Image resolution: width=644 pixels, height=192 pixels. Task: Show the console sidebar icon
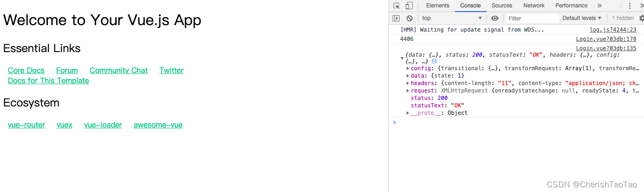[x=396, y=18]
